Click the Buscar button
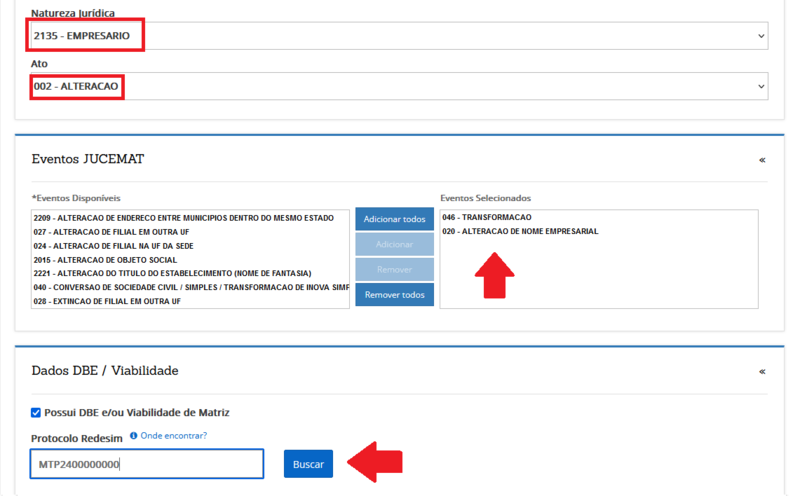The image size is (800, 496). tap(308, 464)
